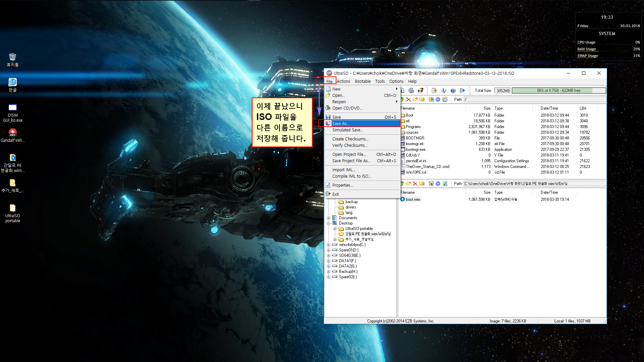Collapse the Desktop tree node
The image size is (644, 362).
[329, 223]
